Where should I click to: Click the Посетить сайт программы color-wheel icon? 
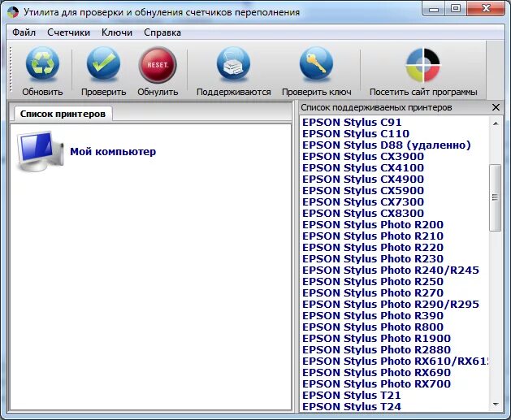click(x=423, y=65)
